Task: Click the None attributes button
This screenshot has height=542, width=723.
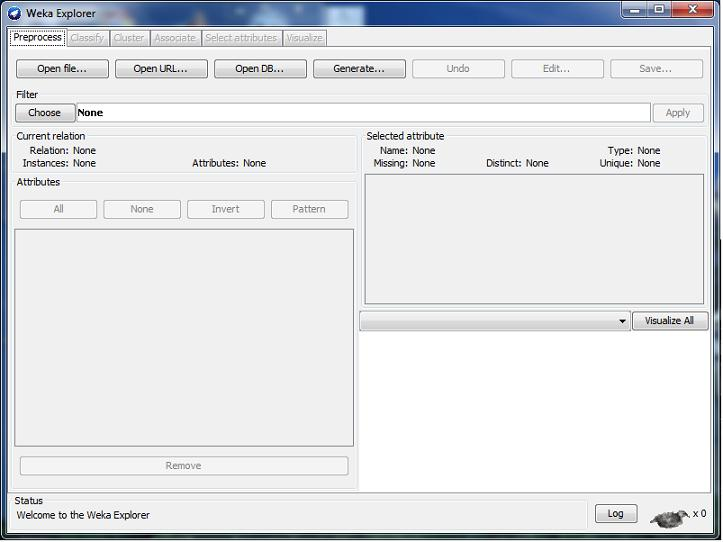Action: (x=142, y=209)
